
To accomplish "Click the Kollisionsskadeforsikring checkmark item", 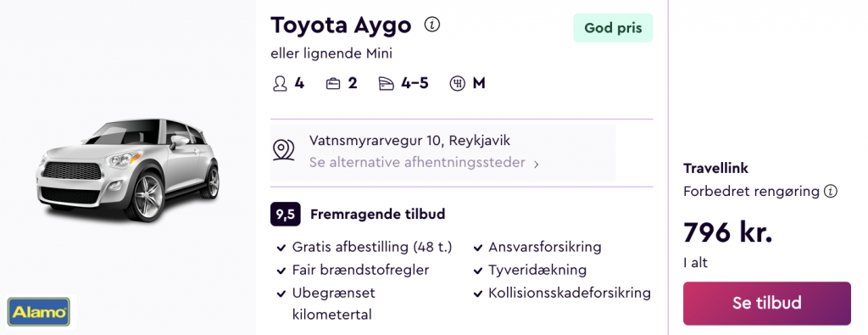I will [563, 293].
